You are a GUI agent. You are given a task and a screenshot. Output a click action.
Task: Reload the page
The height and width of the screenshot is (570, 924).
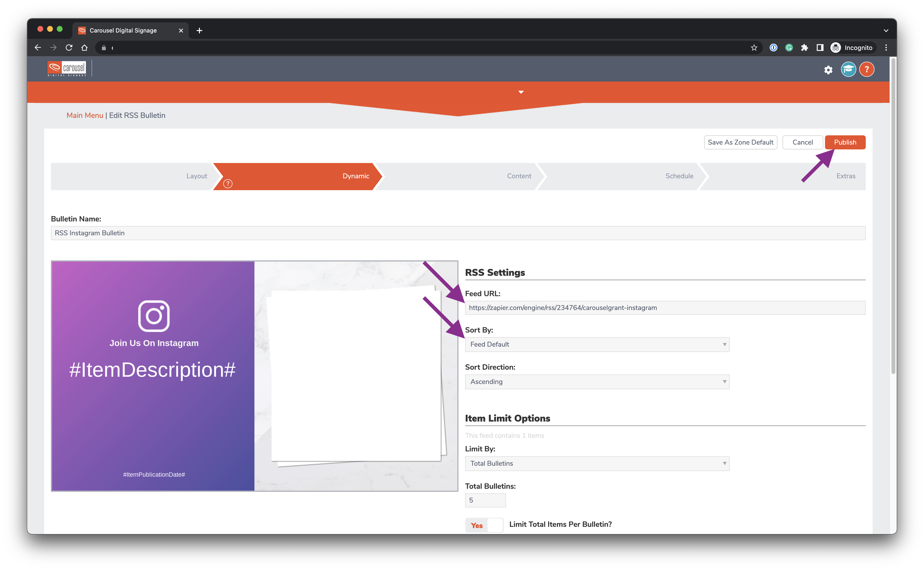click(69, 48)
